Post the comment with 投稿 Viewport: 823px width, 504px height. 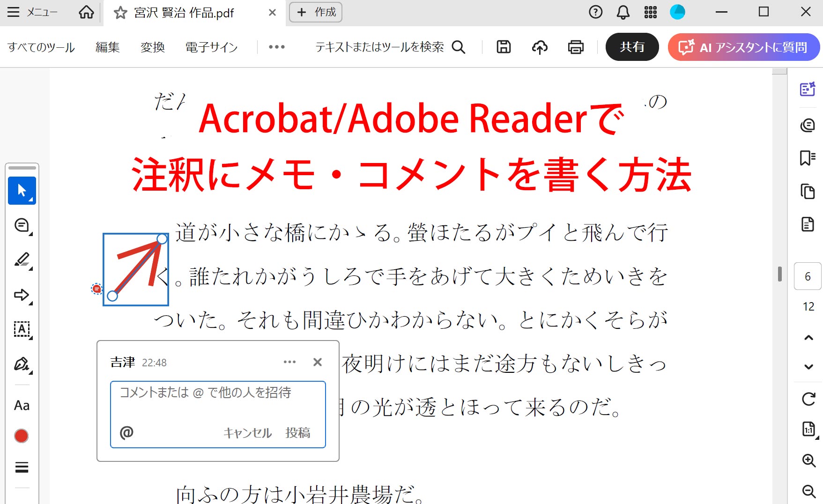(298, 433)
